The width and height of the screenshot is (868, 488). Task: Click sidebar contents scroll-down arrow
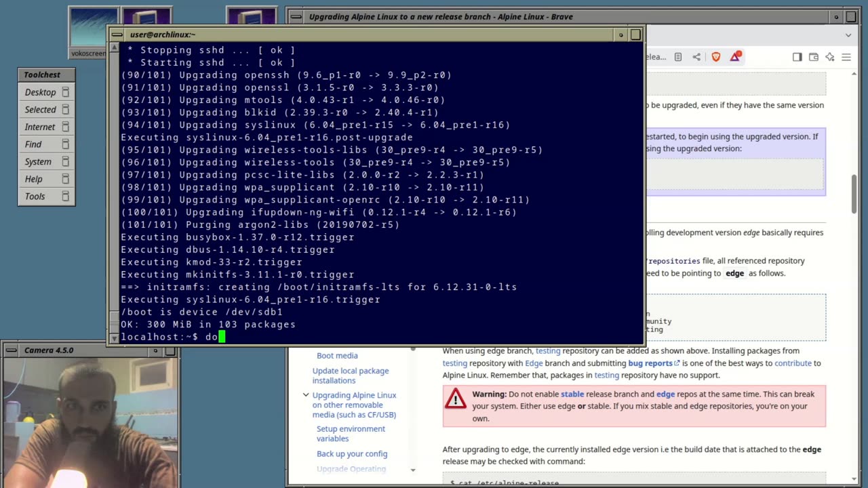point(412,470)
